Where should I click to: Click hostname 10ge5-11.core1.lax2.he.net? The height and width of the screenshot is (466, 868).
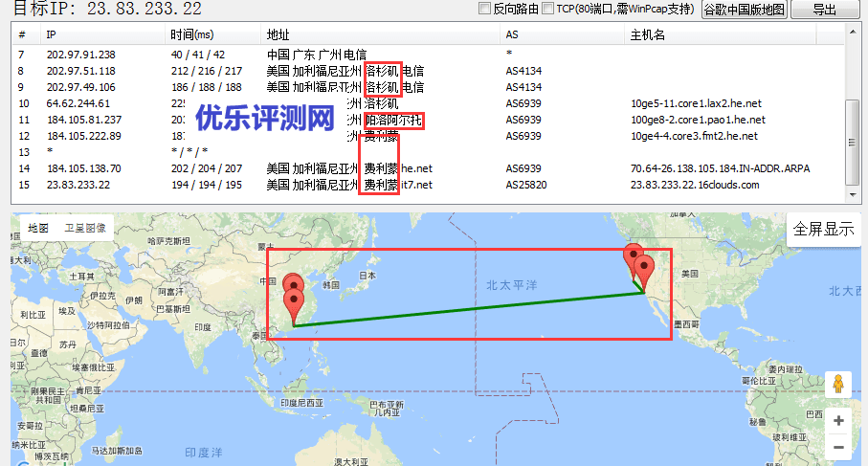pos(696,103)
